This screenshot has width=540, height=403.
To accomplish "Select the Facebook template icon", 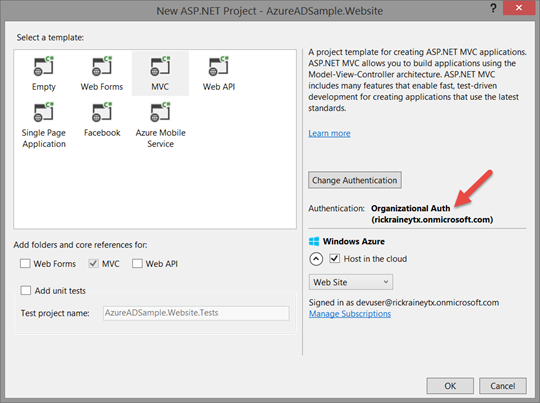I will point(102,112).
